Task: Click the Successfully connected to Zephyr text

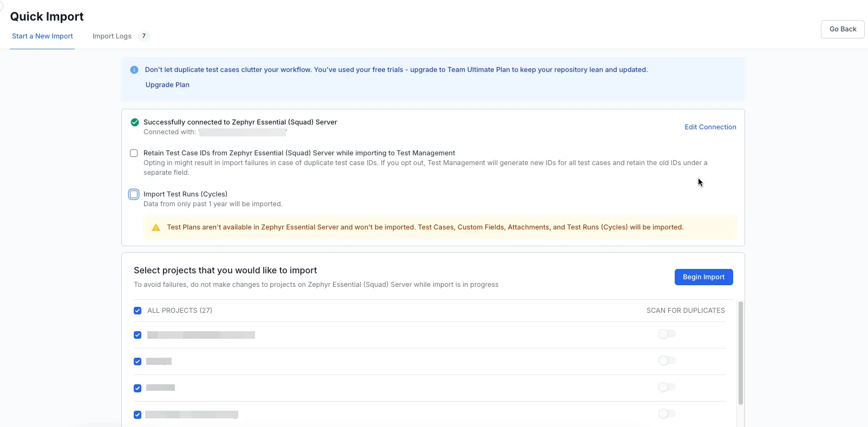Action: (240, 122)
